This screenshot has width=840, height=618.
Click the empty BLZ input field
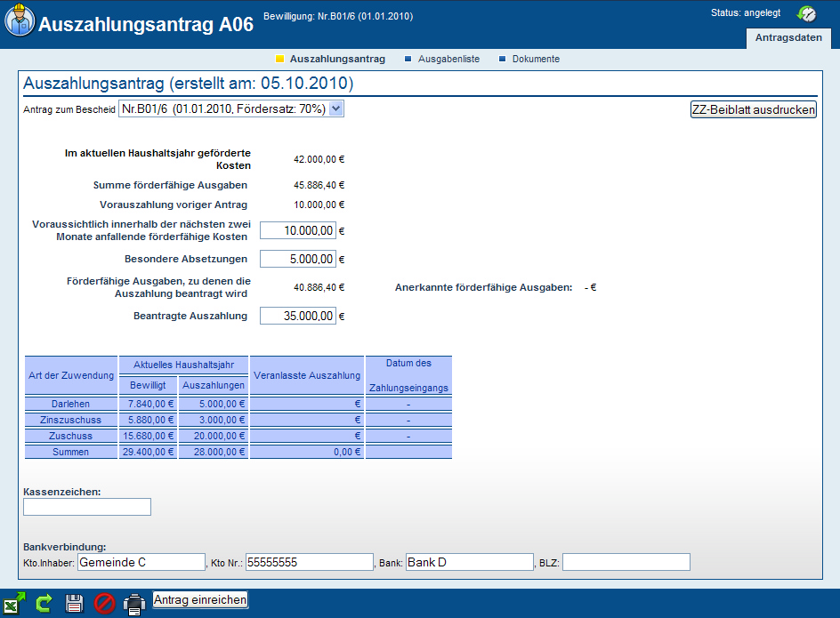[626, 562]
